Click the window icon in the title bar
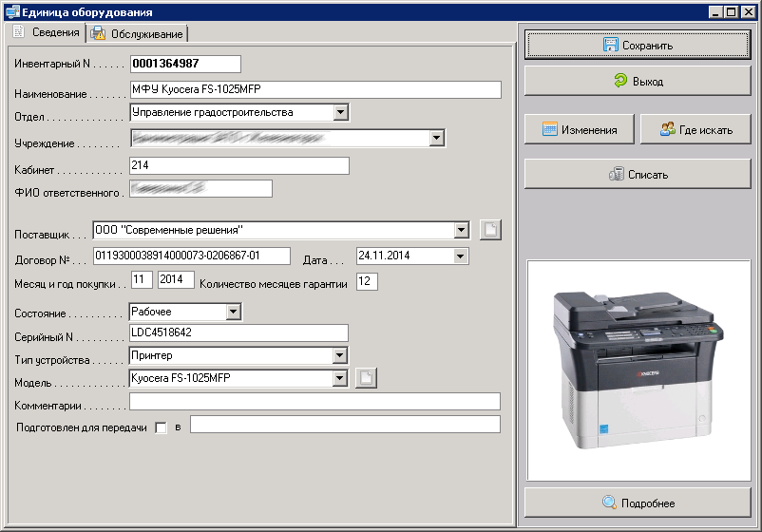 coord(11,12)
